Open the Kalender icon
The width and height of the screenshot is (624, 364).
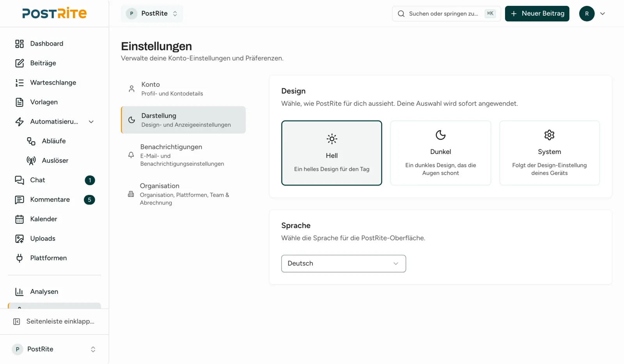[x=19, y=219]
